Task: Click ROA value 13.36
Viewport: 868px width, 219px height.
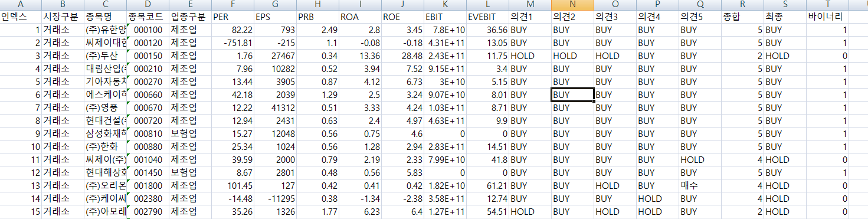Action: 361,55
